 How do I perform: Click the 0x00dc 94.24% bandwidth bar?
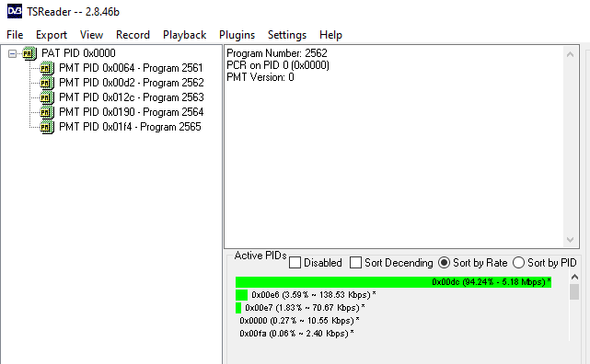[x=393, y=282]
